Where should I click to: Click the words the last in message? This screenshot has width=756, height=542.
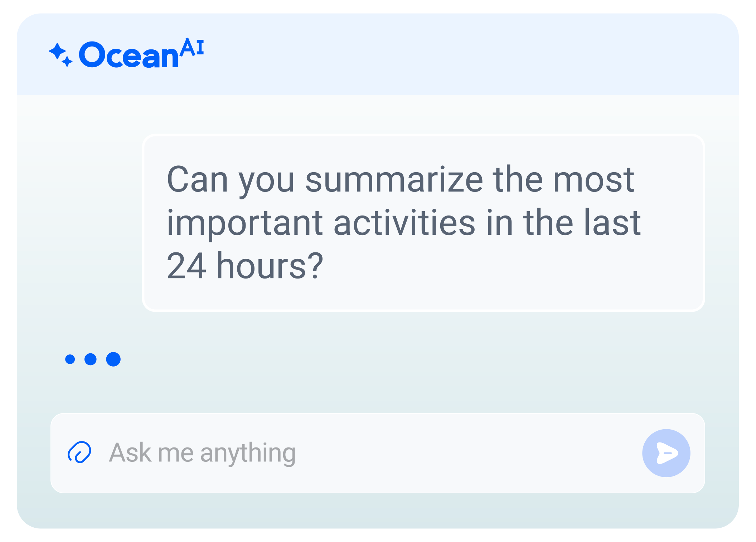582,223
